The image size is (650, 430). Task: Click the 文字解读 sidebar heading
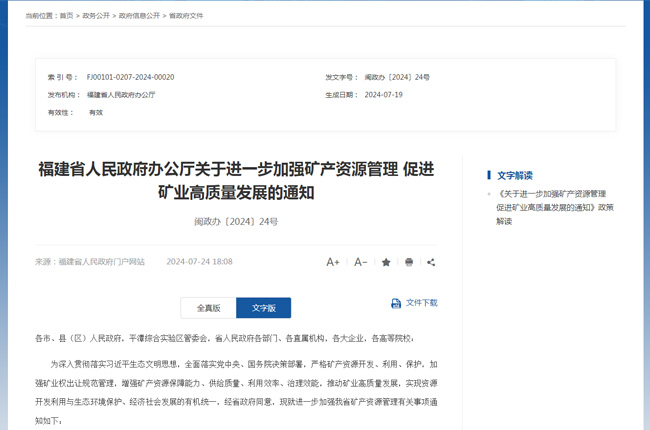tap(515, 175)
